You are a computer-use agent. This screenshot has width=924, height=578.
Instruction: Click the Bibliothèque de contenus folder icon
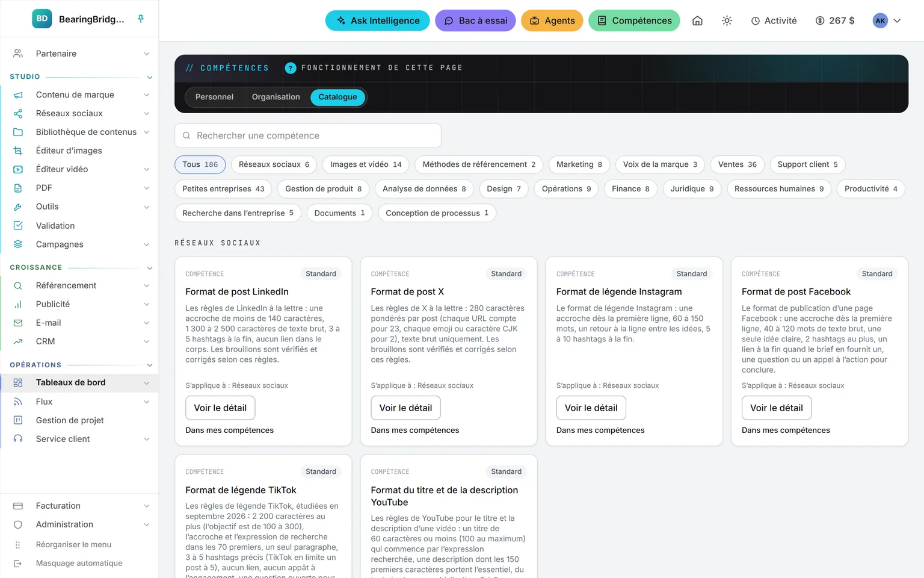18,132
